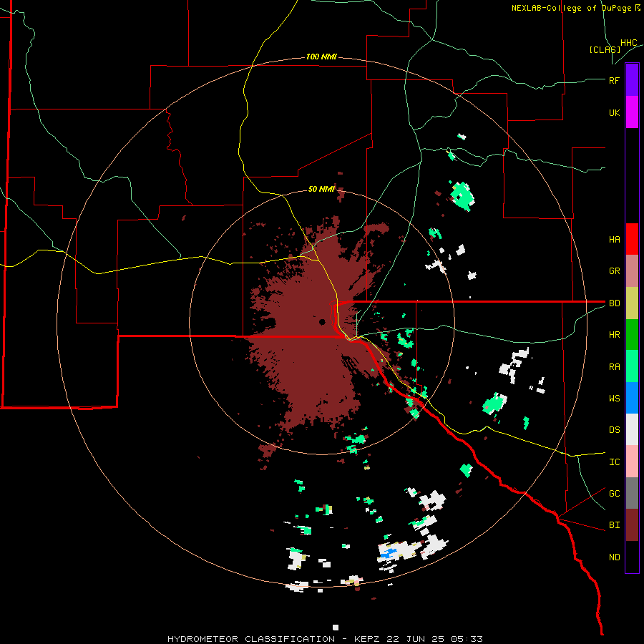Screen dimensions: 644x644
Task: Click the "[CLAS]" units label
Action: coord(605,49)
